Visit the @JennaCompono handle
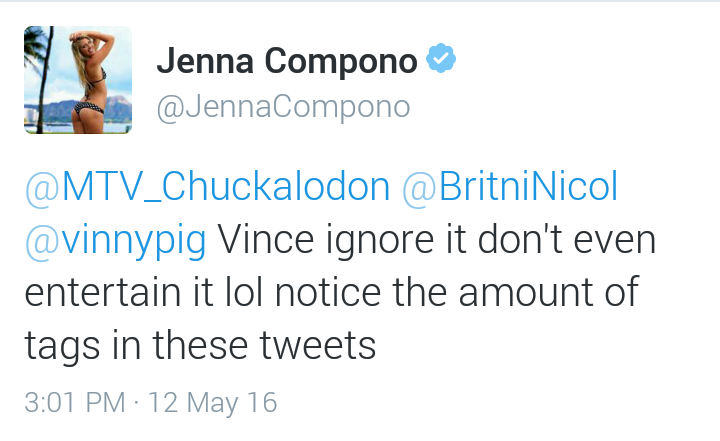The height and width of the screenshot is (441, 720). (x=283, y=107)
